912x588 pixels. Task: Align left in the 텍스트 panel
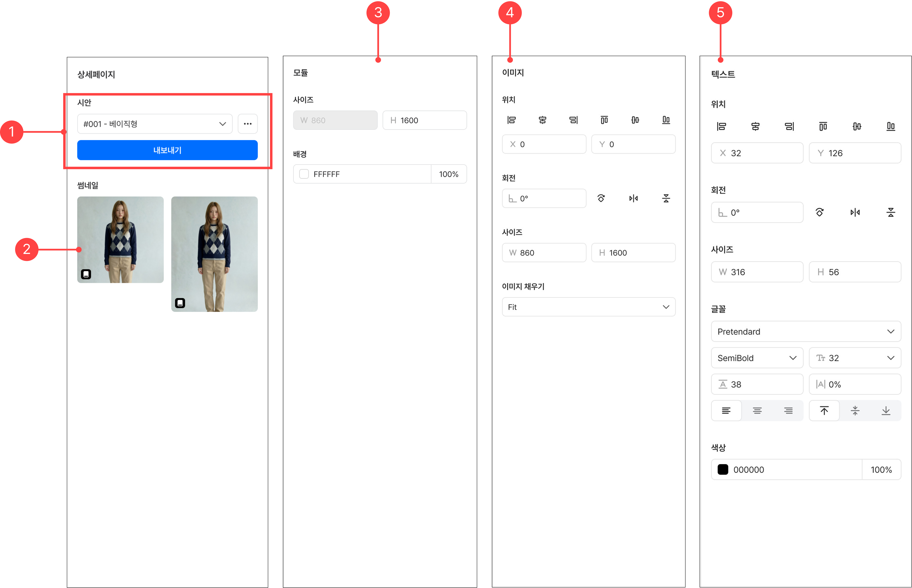tap(722, 126)
